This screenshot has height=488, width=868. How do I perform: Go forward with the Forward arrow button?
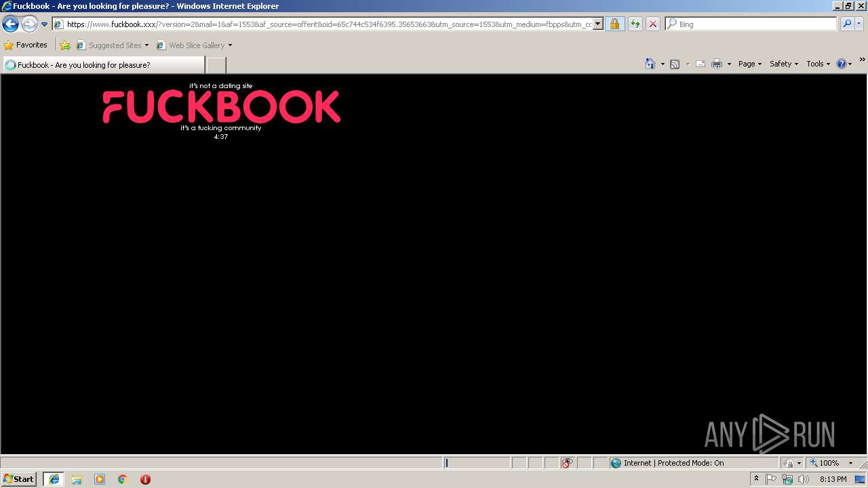[29, 24]
